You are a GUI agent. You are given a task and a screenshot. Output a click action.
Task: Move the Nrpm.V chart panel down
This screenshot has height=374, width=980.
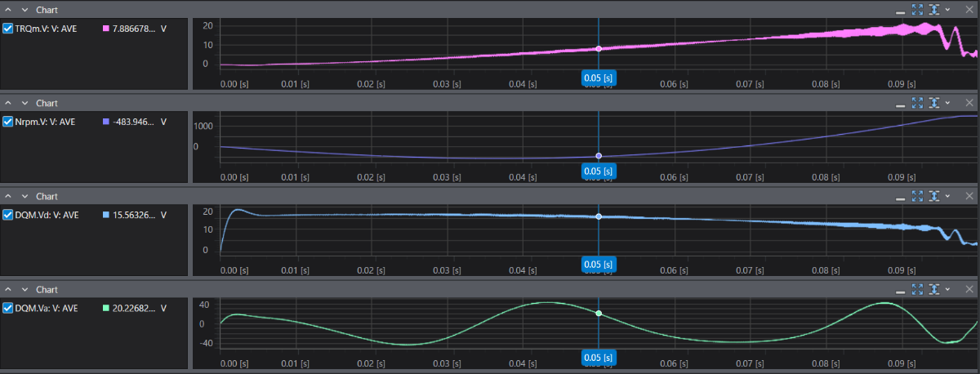pyautogui.click(x=24, y=103)
